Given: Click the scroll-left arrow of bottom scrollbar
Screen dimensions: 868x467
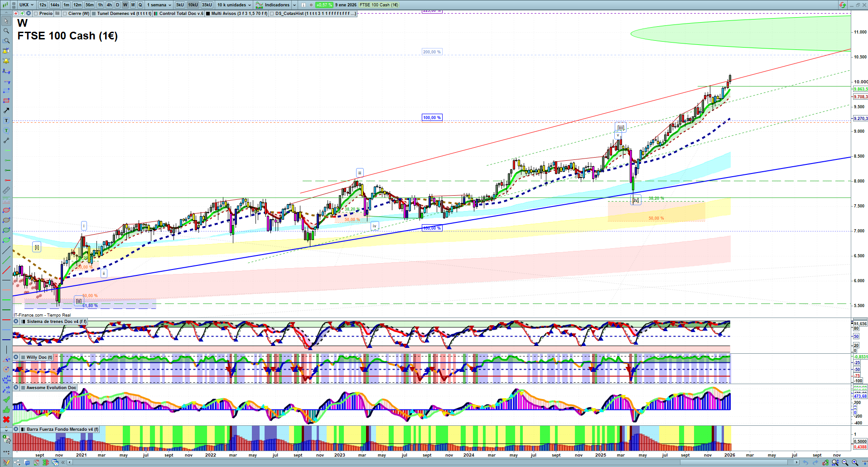Looking at the screenshot, I should 70,462.
